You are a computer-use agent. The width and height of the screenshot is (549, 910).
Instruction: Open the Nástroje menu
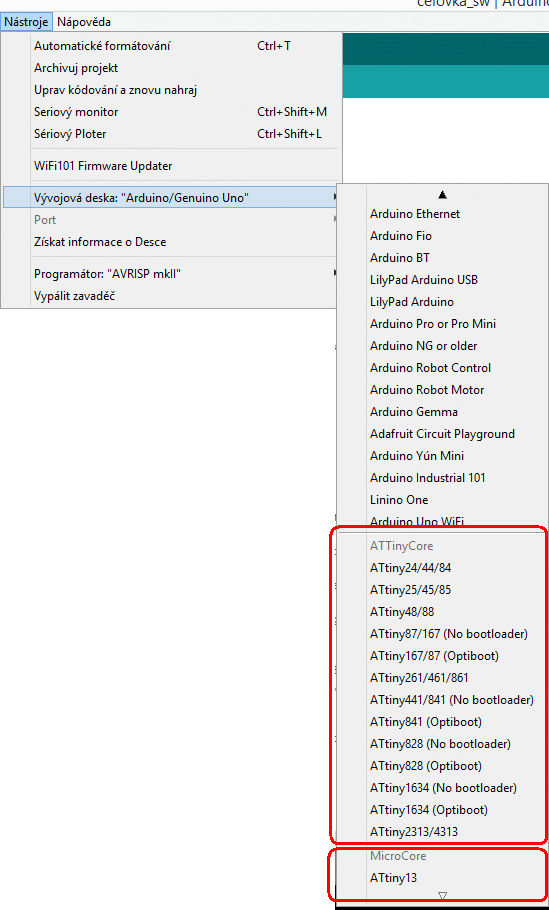27,22
